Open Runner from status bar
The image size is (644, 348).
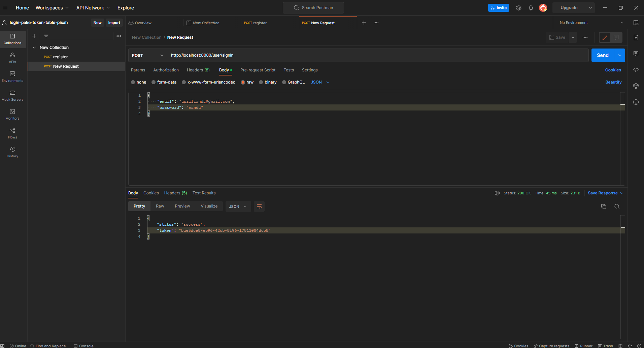point(583,346)
